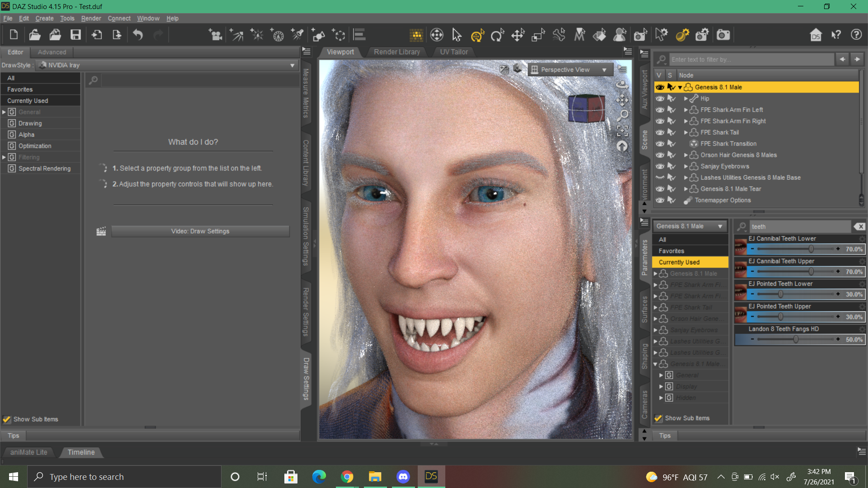Image resolution: width=868 pixels, height=488 pixels.
Task: Select Spectral Rendering property group
Action: (x=44, y=169)
